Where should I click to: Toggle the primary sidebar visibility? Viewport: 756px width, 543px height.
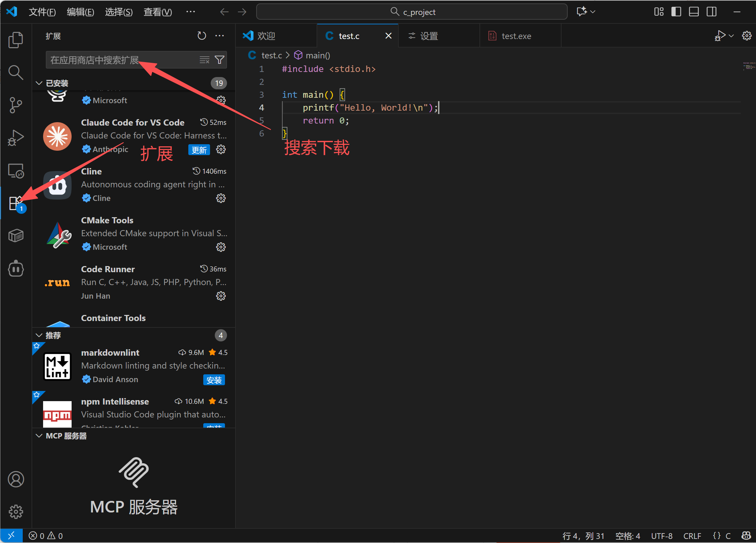pos(676,11)
